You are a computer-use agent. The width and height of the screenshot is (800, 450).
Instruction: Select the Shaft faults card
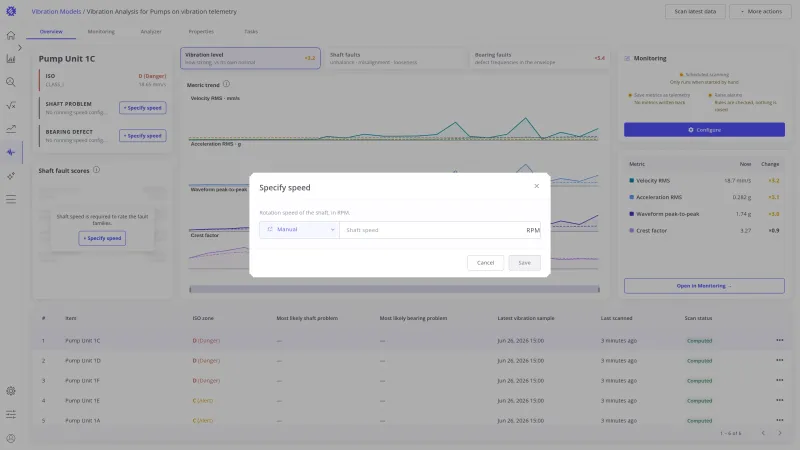pyautogui.click(x=395, y=58)
